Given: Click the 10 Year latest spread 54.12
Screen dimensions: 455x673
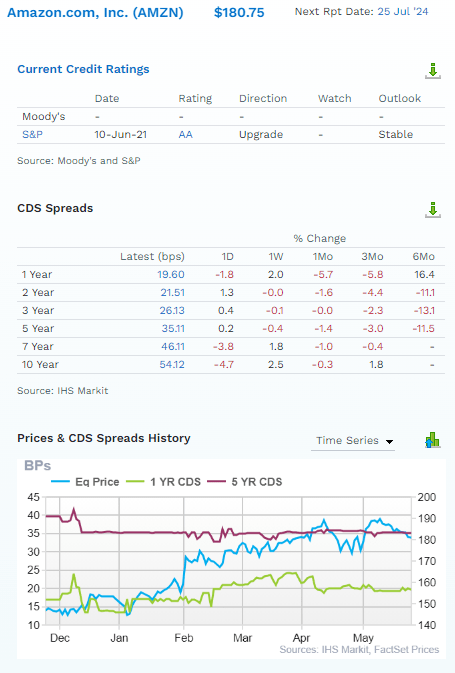Looking at the screenshot, I should pos(172,364).
